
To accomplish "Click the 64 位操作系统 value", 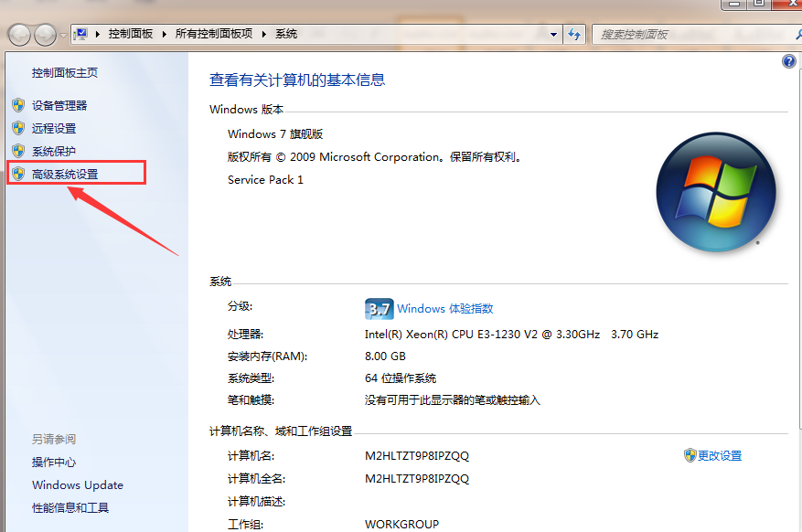I will tap(401, 378).
